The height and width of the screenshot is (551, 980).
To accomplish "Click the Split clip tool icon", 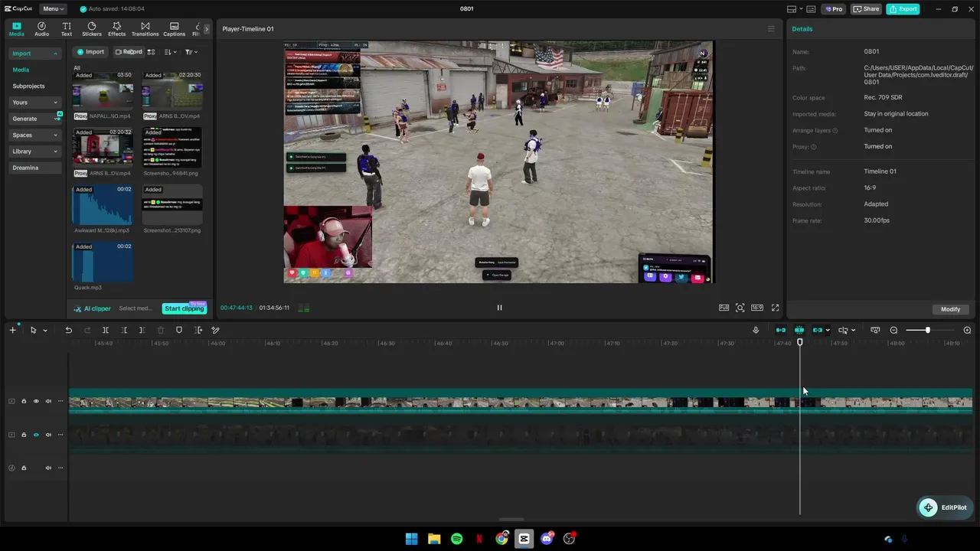I will pos(106,331).
